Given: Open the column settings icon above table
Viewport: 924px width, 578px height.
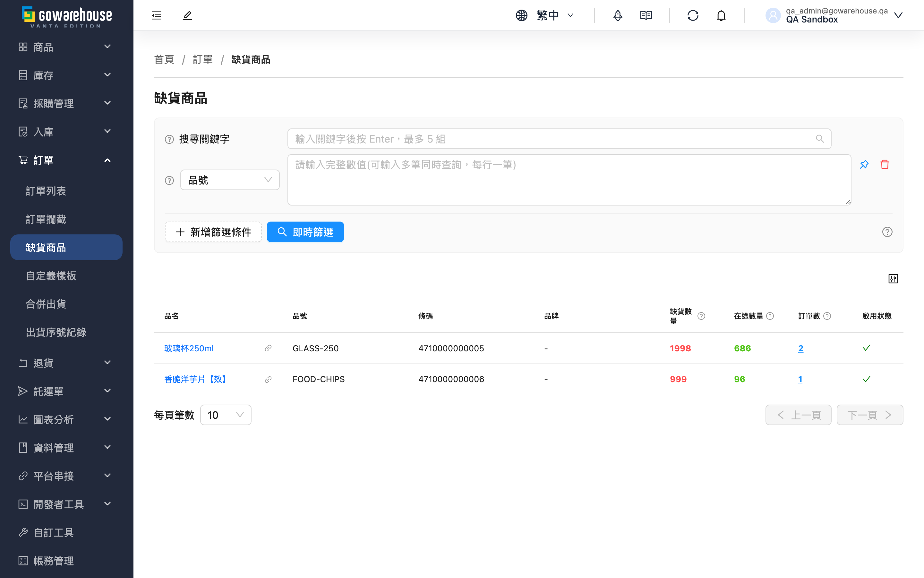Looking at the screenshot, I should [893, 279].
